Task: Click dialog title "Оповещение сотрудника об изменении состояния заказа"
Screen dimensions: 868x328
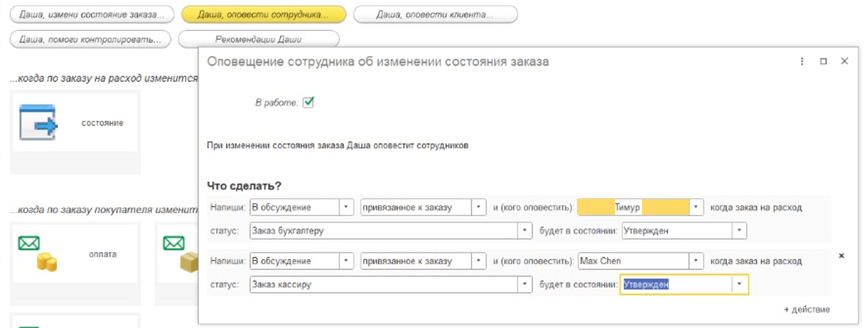Action: 377,62
